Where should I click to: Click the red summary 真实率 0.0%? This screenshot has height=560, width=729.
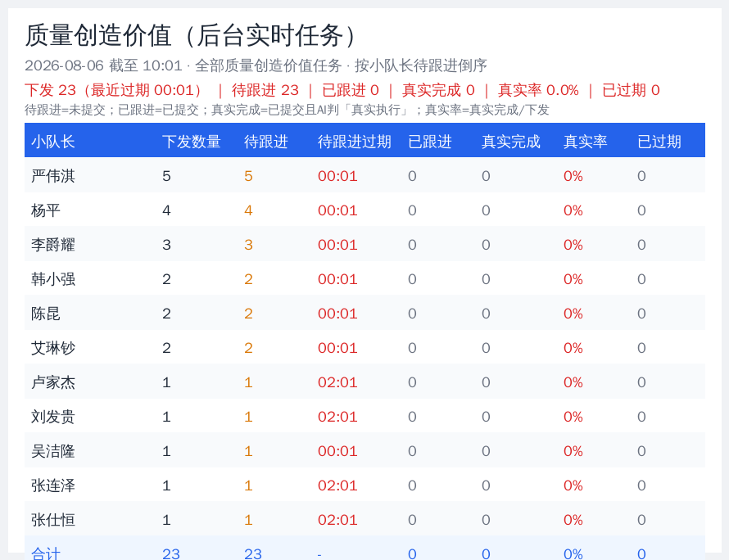point(538,90)
